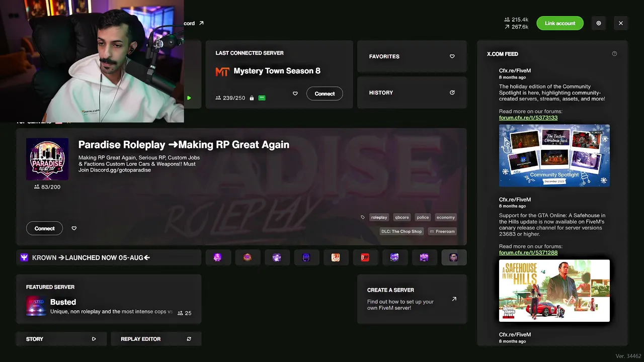View the Community Spotlight image
Viewport: 644px width, 362px height.
click(554, 156)
